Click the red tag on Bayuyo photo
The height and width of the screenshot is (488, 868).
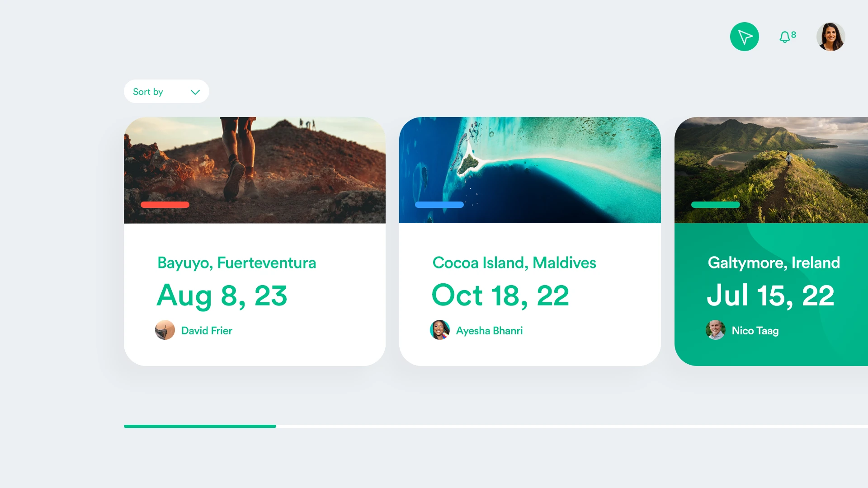[165, 205]
